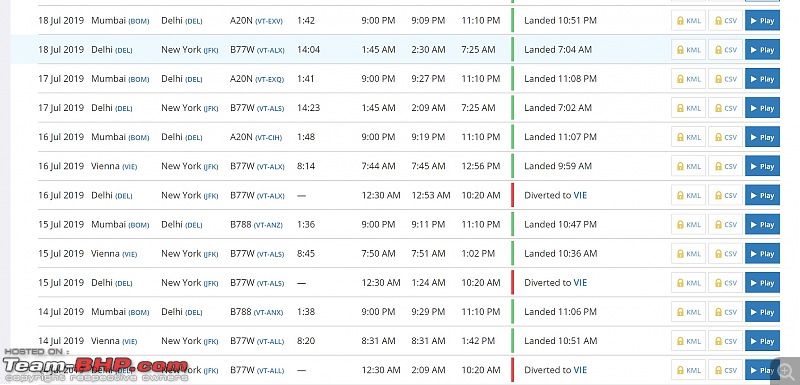The height and width of the screenshot is (385, 800).
Task: Click locked CSV for 15 Jul Vienna flight
Action: pos(725,253)
